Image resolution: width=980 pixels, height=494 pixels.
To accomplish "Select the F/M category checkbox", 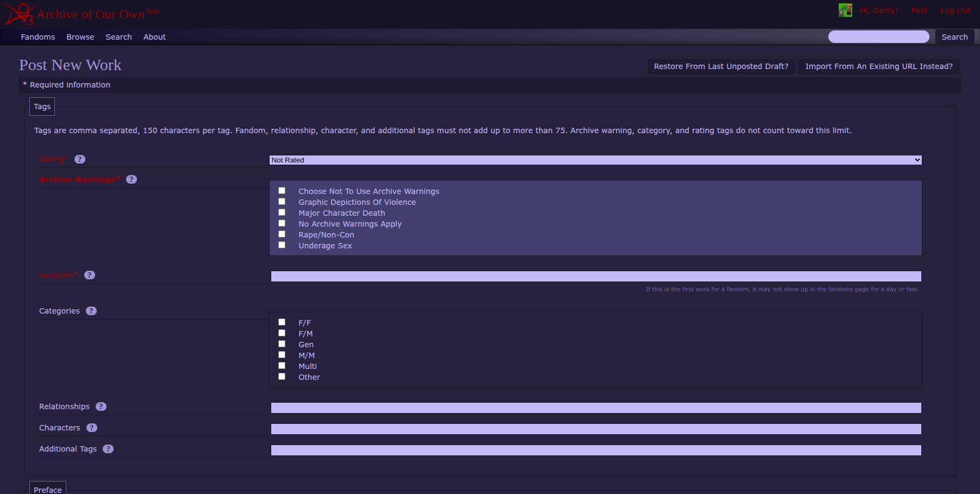I will coord(282,333).
